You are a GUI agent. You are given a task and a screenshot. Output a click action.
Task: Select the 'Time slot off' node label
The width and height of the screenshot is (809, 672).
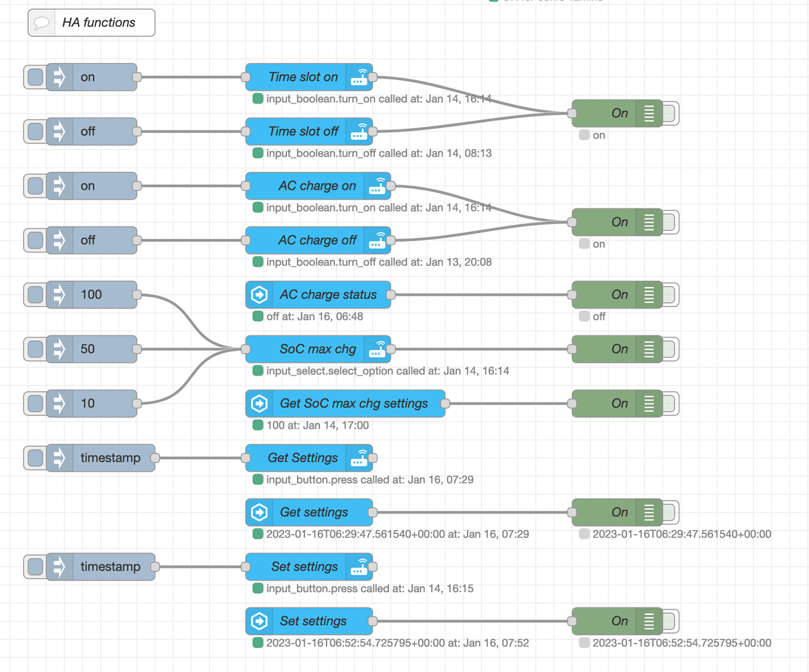[303, 131]
